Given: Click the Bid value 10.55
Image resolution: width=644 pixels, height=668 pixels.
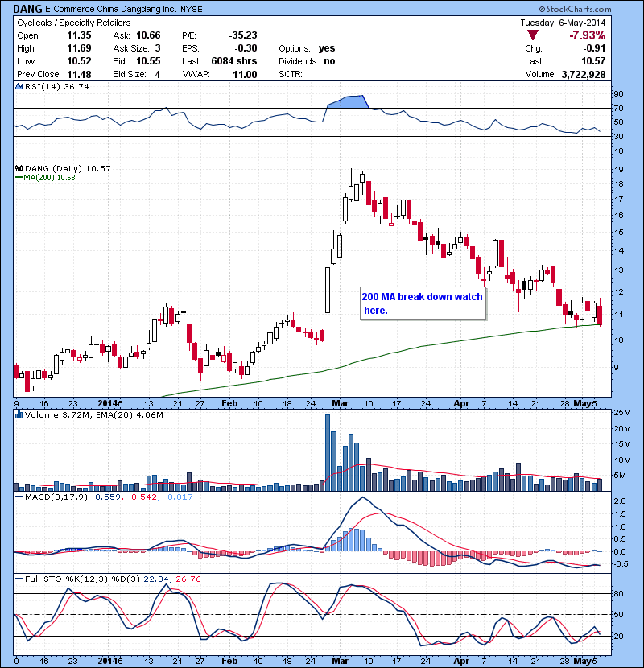Looking at the screenshot, I should [148, 61].
